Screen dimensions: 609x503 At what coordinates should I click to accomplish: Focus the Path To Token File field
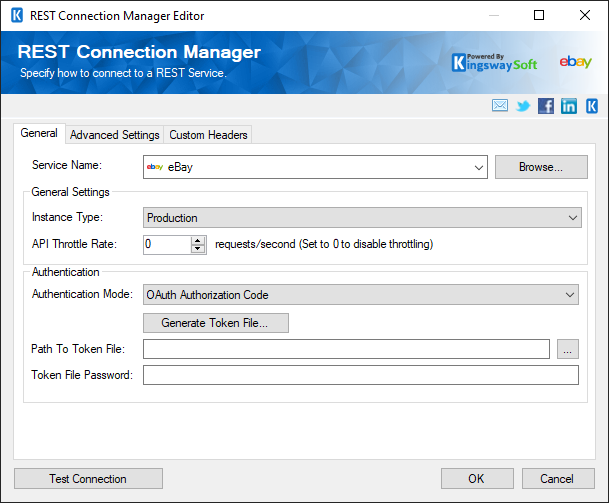coord(346,349)
